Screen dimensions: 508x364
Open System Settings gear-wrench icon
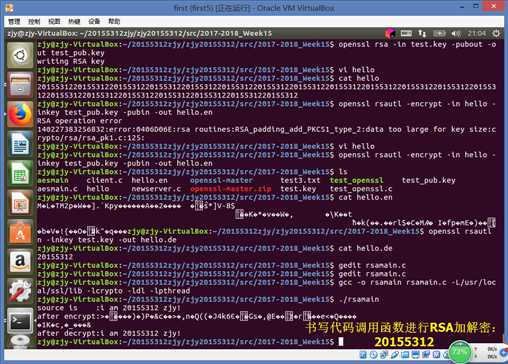click(20, 291)
